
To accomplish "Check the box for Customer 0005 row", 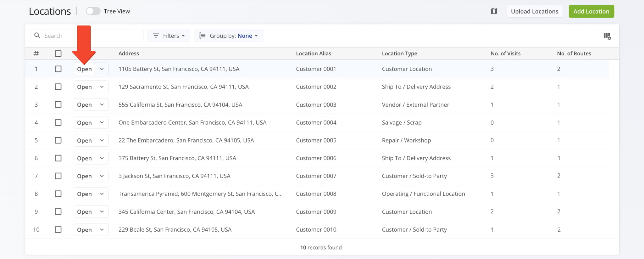I will (x=58, y=140).
